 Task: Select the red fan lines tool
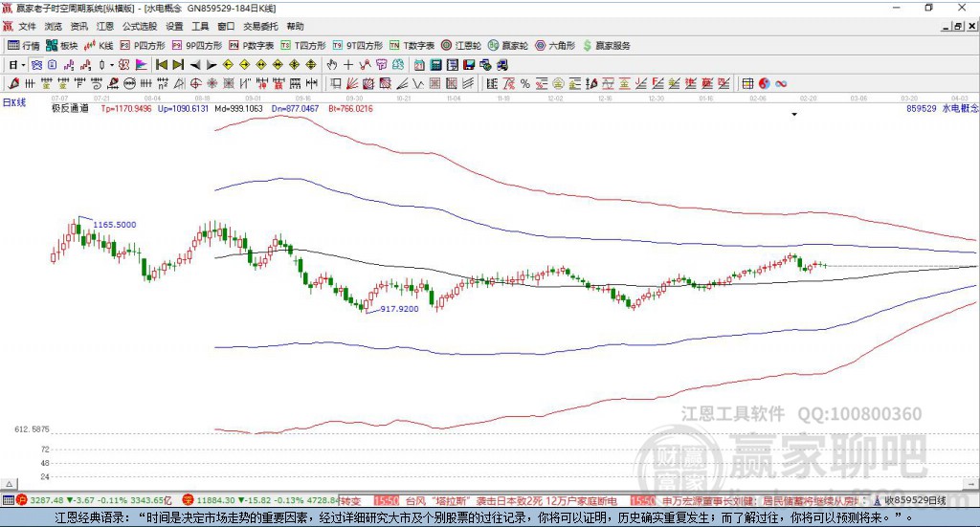click(x=352, y=83)
